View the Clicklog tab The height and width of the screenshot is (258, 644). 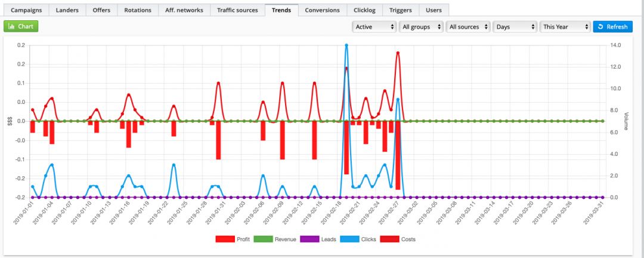pyautogui.click(x=364, y=10)
